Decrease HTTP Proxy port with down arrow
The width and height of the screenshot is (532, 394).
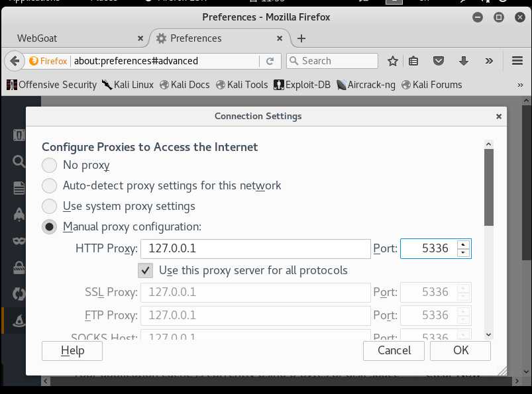[x=464, y=253]
